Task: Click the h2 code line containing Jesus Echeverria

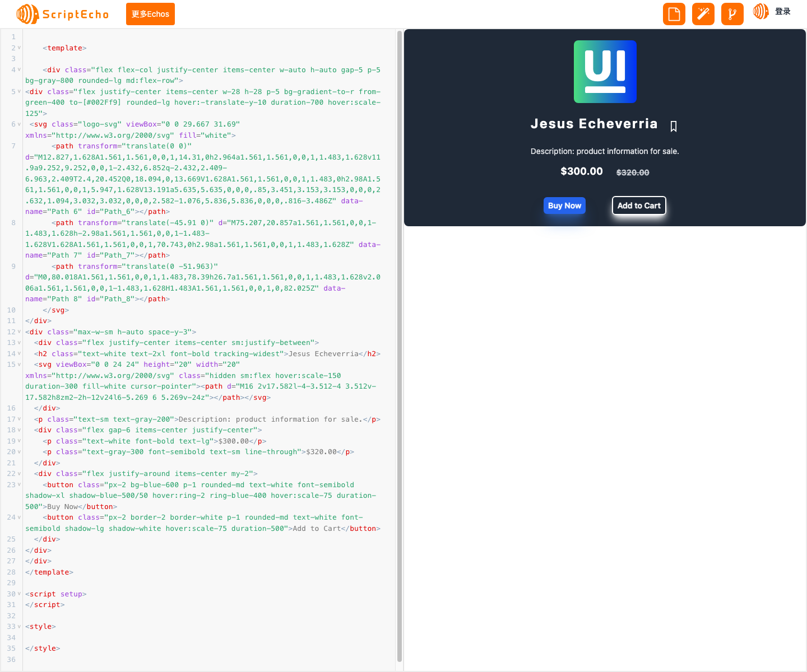Action: pos(207,354)
